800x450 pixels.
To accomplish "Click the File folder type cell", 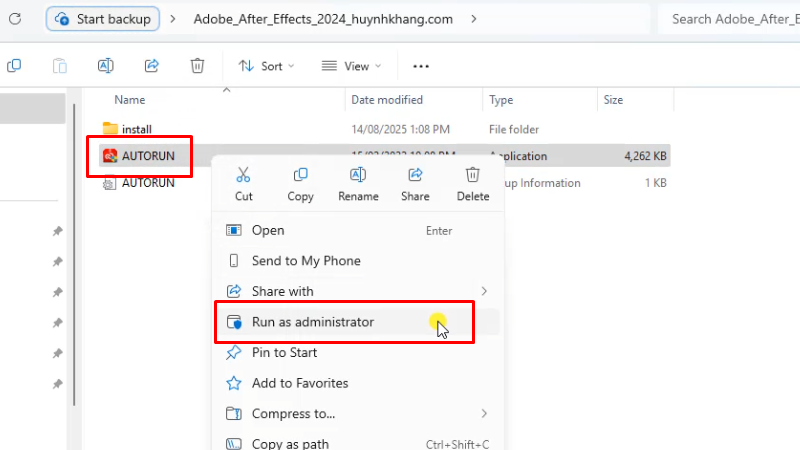I will 514,129.
